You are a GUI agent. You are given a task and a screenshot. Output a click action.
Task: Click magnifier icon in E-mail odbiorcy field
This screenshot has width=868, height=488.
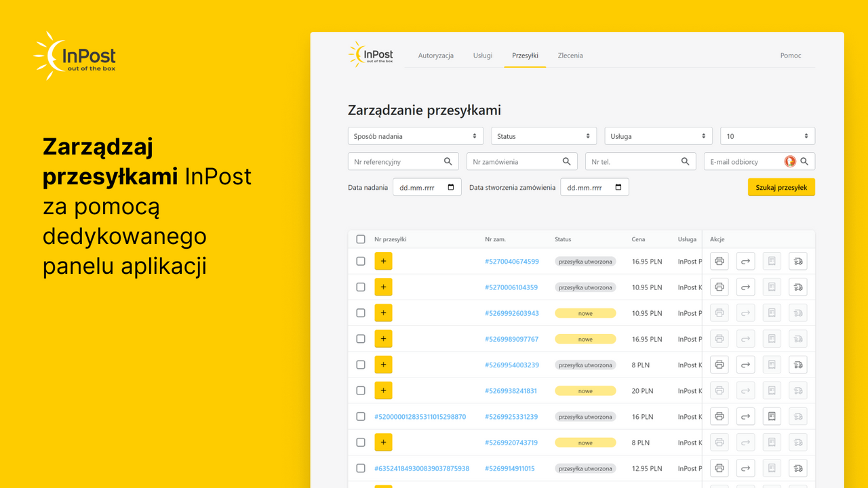point(804,161)
